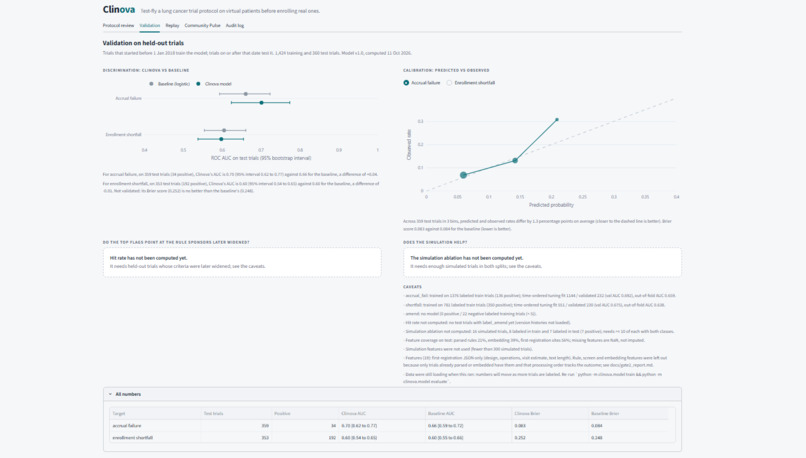
Task: Click the 0.252 Clinova Brier value
Action: click(520, 438)
